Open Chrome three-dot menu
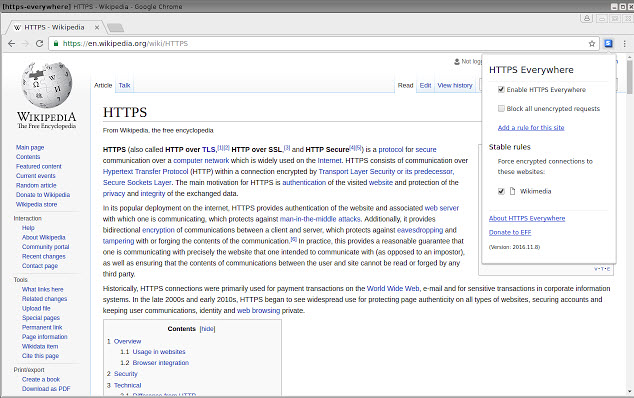The width and height of the screenshot is (634, 398). [x=624, y=44]
